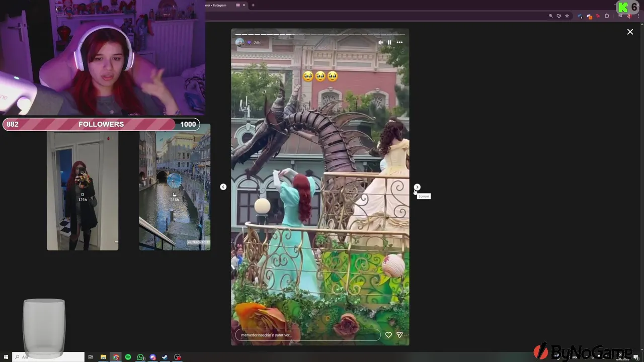Open the Chrome three-dot menu
This screenshot has width=644, height=362.
click(638, 16)
